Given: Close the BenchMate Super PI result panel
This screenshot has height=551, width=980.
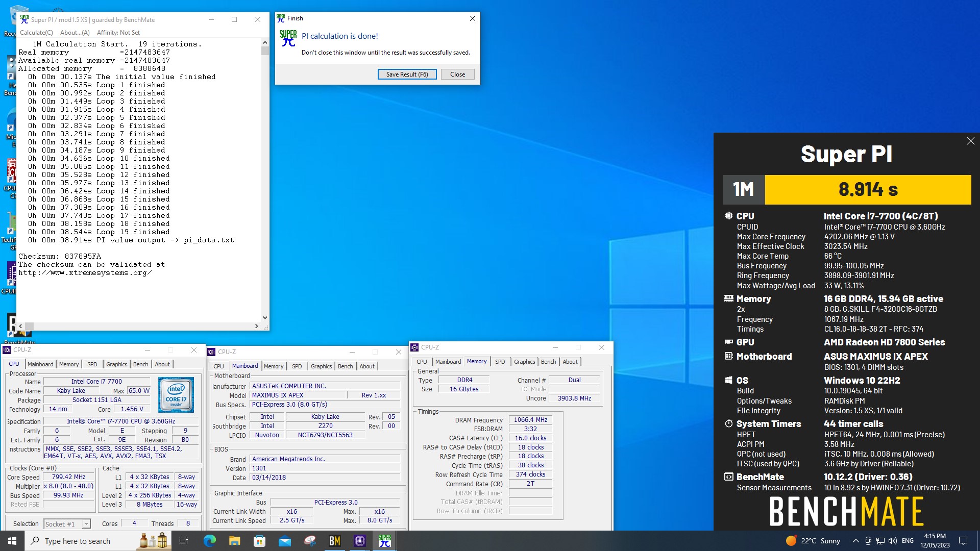Looking at the screenshot, I should coord(970,141).
